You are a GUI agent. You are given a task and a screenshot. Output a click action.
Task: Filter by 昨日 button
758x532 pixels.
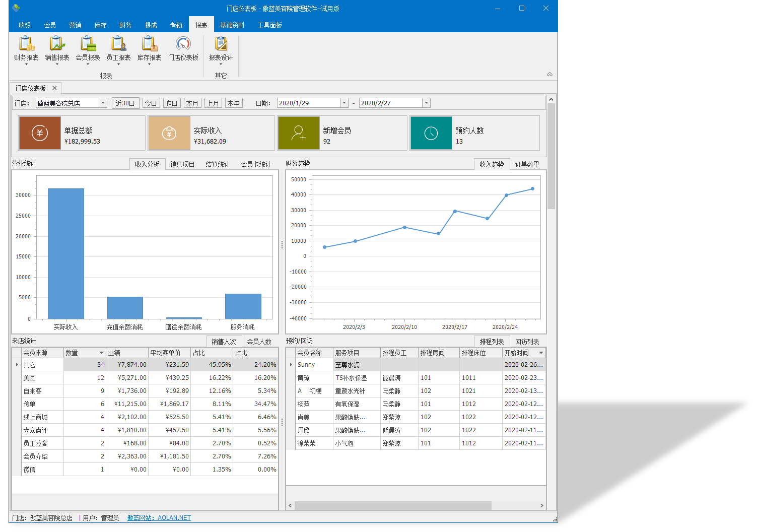pos(171,103)
